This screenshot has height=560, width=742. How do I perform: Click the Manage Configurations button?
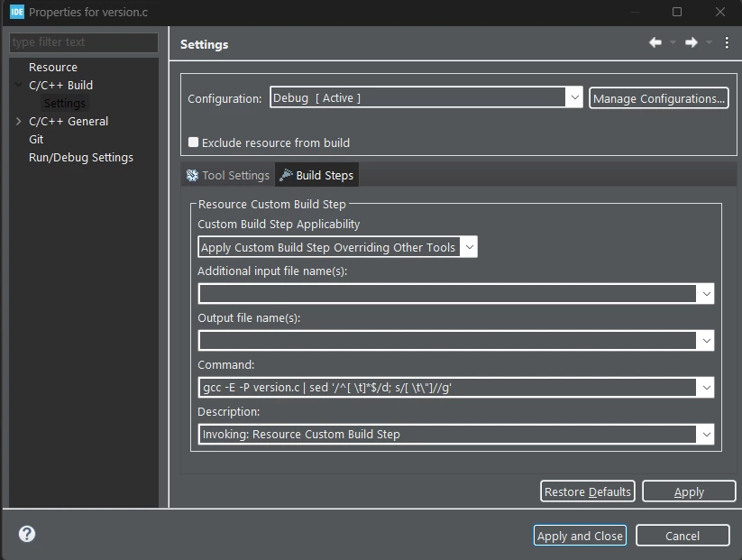(659, 98)
